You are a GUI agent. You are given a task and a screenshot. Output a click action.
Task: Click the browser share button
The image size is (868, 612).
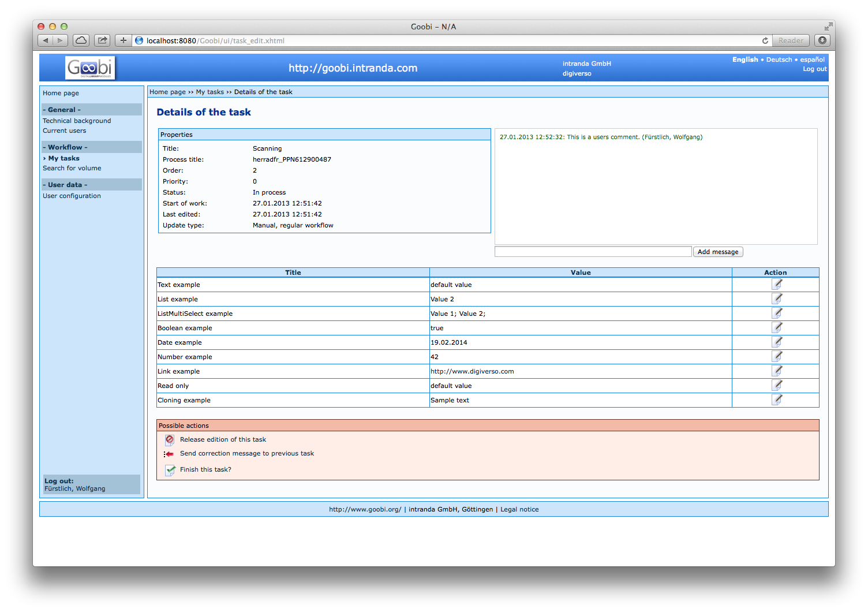[x=102, y=40]
